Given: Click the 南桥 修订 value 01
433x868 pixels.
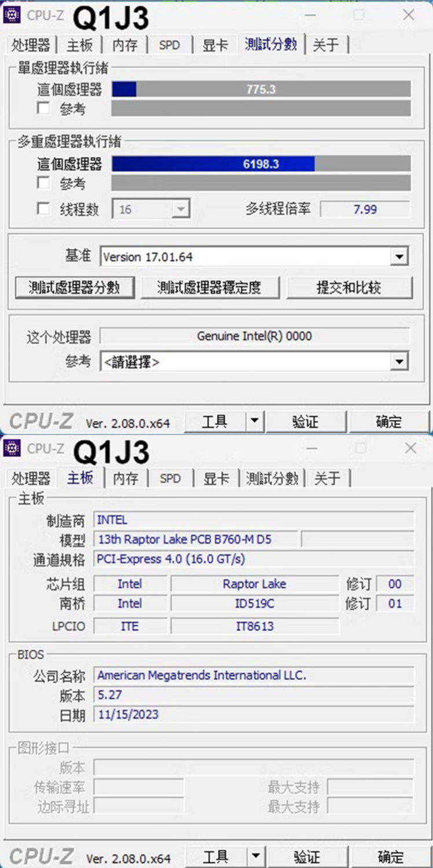Looking at the screenshot, I should [395, 603].
